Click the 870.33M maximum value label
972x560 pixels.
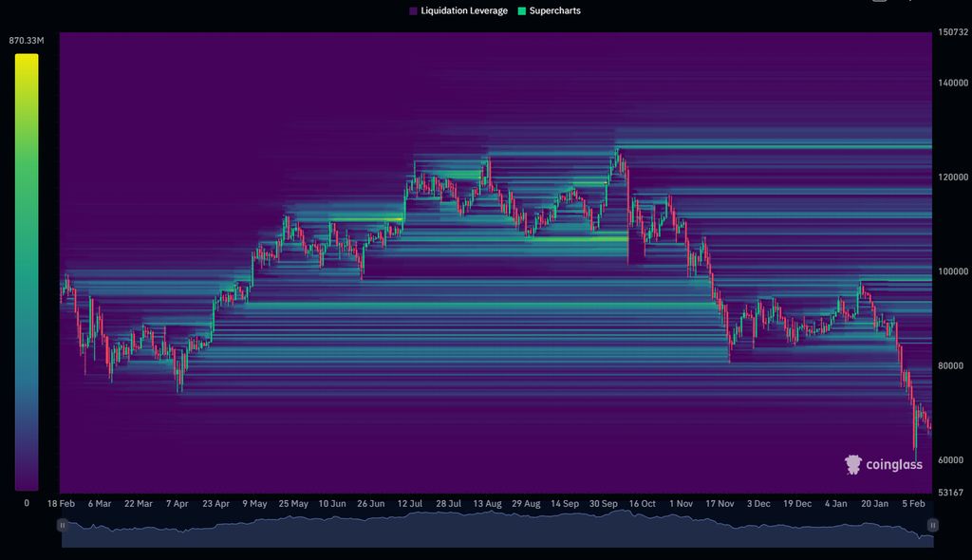(x=27, y=40)
